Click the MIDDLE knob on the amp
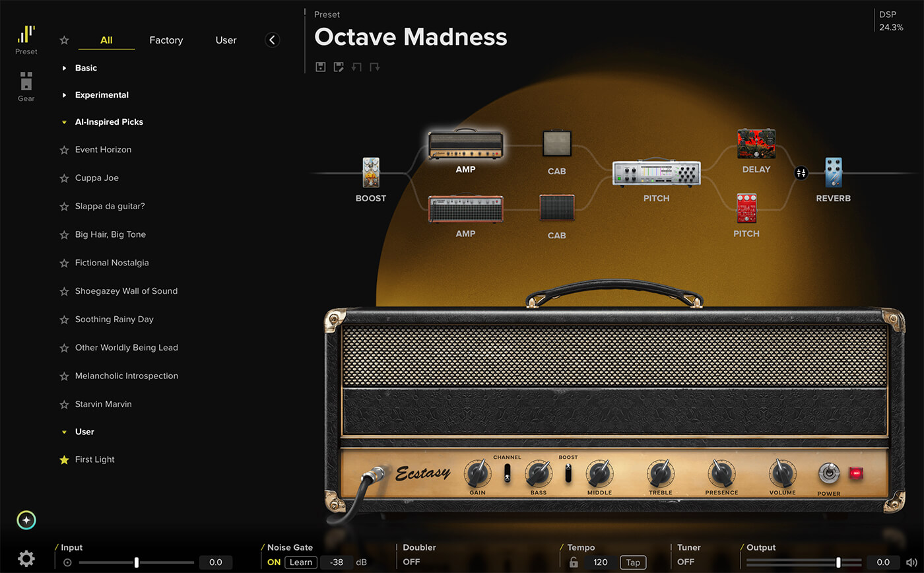This screenshot has width=924, height=573. pos(599,473)
